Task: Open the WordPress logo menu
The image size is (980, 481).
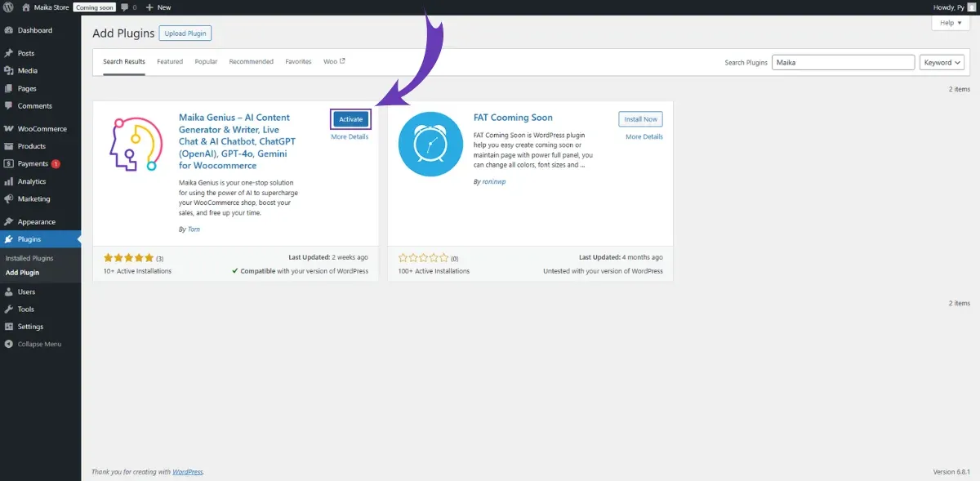Action: pyautogui.click(x=8, y=7)
